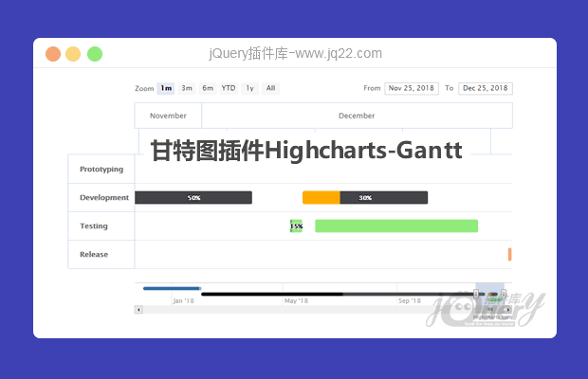
Task: Click the Sep '18 navigator label
Action: click(x=410, y=300)
